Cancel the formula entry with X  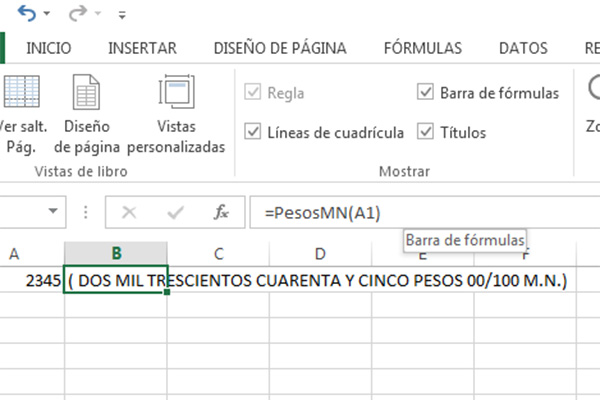(128, 212)
